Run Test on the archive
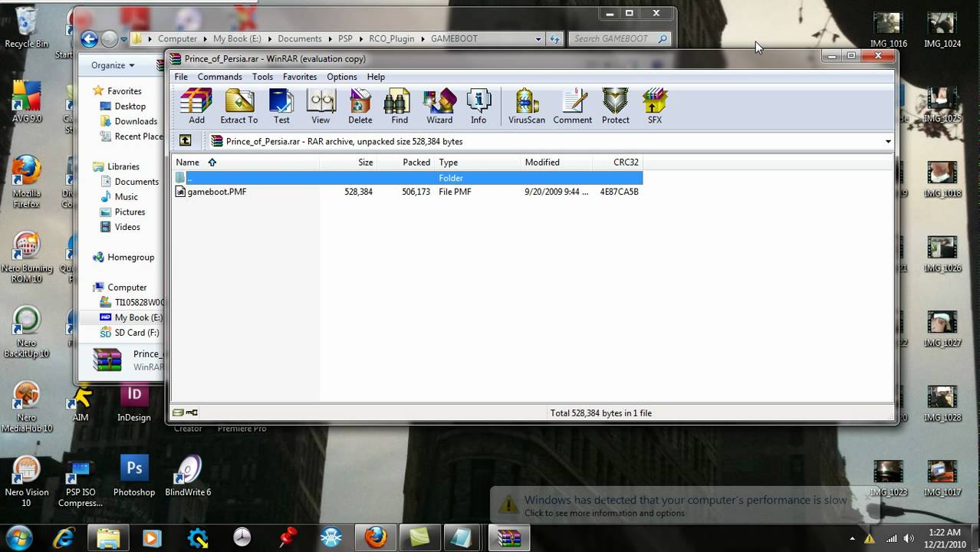This screenshot has width=980, height=552. point(281,106)
